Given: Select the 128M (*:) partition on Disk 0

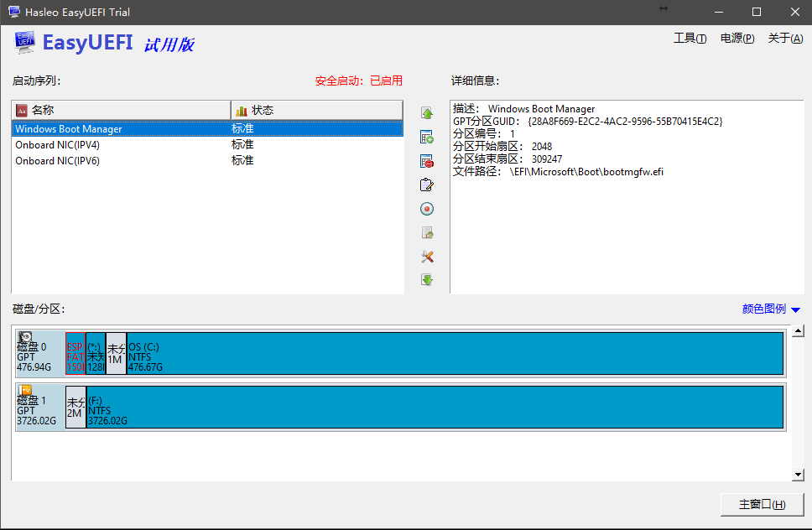Looking at the screenshot, I should coord(96,354).
